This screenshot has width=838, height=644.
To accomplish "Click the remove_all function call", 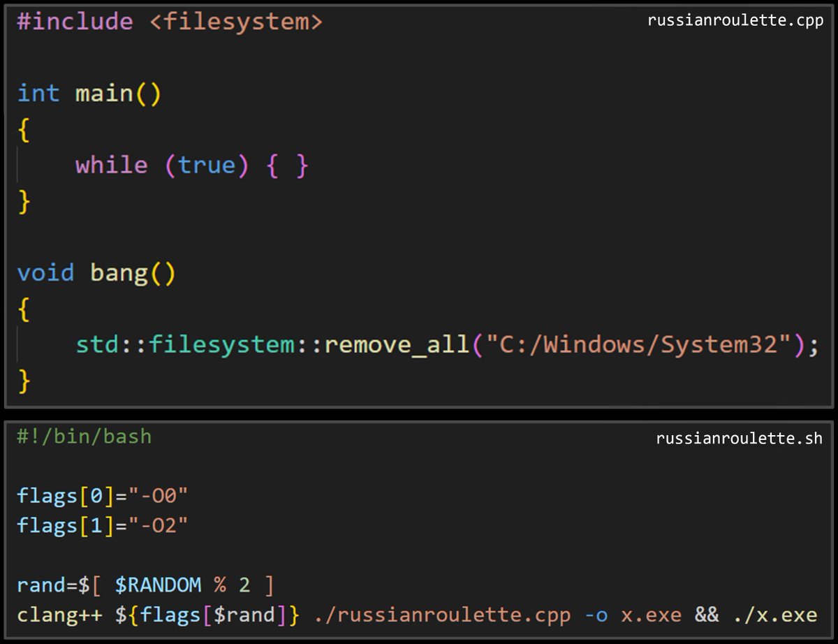I will click(396, 345).
